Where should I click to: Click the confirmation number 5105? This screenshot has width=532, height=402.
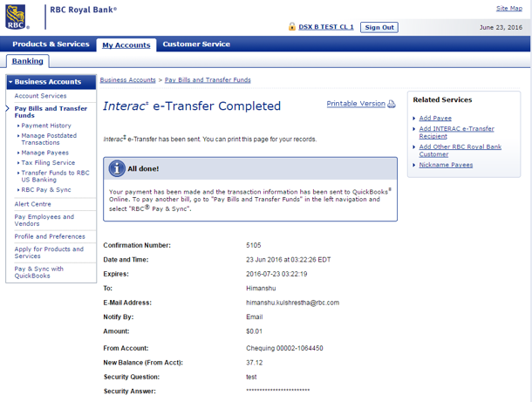coord(254,245)
